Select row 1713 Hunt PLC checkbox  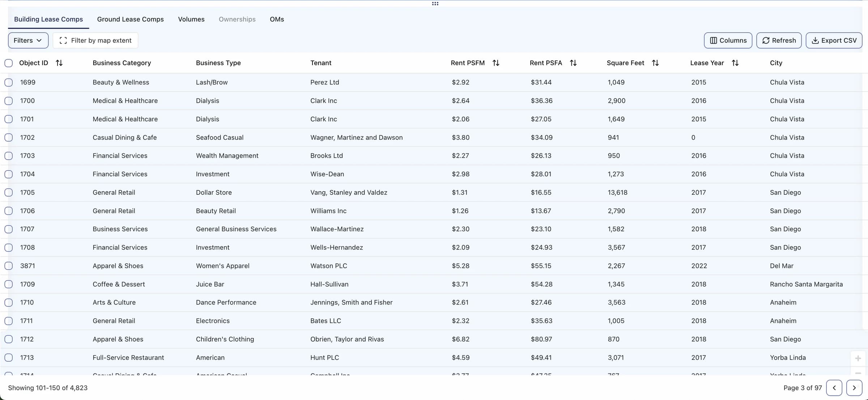pos(9,358)
